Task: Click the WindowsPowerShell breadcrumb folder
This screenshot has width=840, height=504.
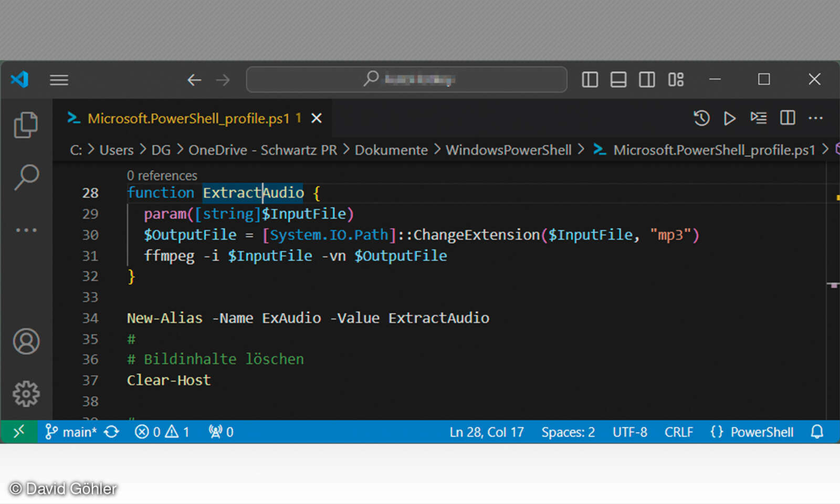Action: pos(508,150)
